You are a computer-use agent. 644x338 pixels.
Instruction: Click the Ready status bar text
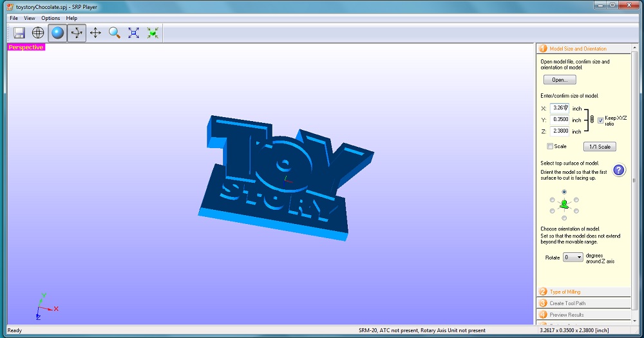14,330
